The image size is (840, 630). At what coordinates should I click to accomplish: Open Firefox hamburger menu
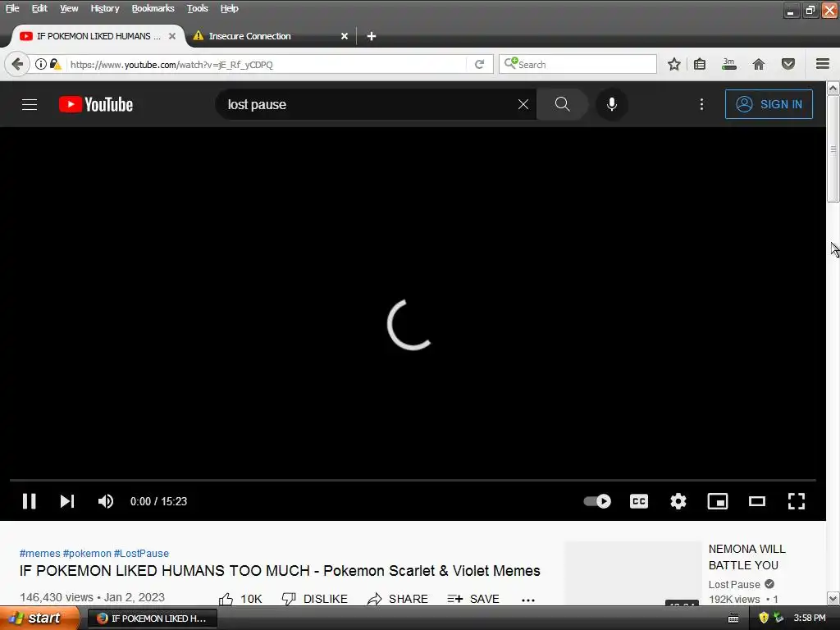[x=823, y=64]
